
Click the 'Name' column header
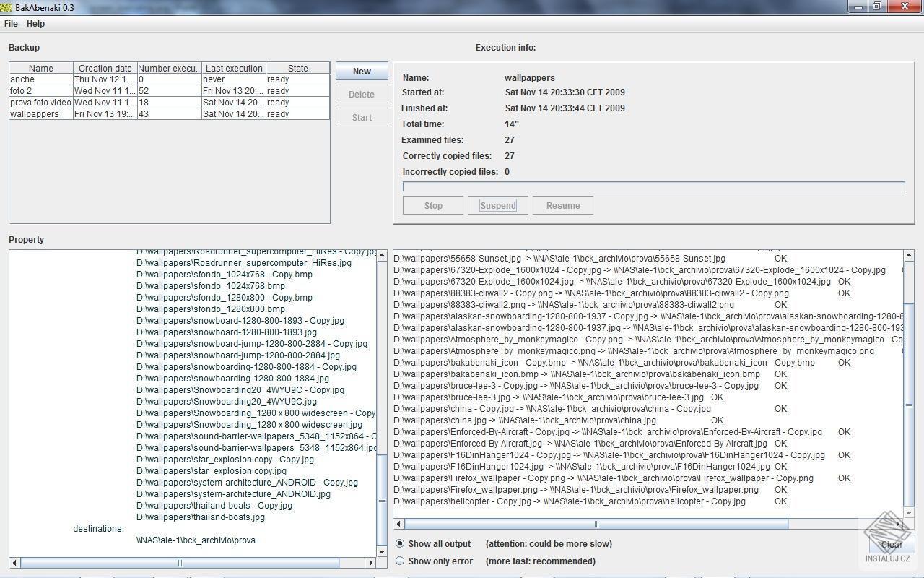pyautogui.click(x=41, y=68)
